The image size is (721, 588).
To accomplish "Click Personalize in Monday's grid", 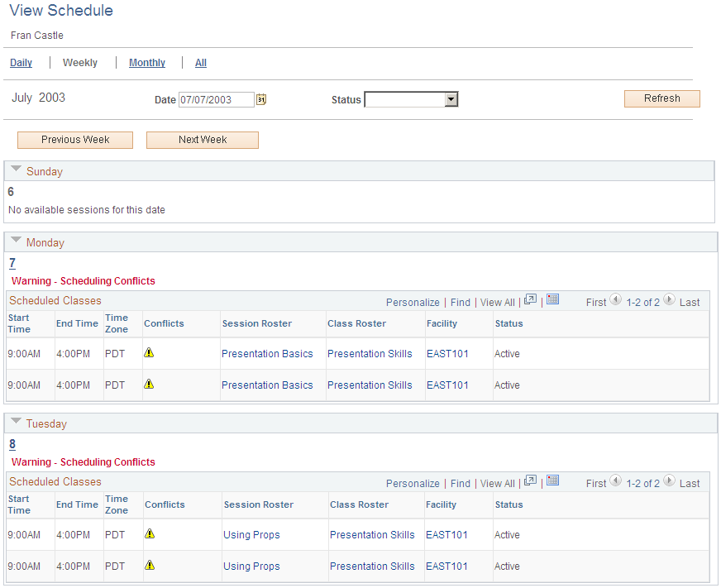I will click(413, 303).
